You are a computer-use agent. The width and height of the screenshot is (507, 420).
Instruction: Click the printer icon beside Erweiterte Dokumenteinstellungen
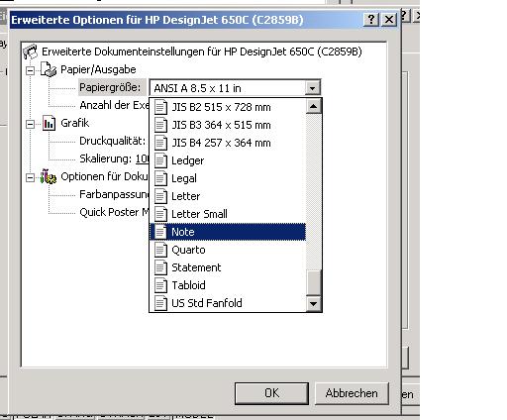[31, 52]
